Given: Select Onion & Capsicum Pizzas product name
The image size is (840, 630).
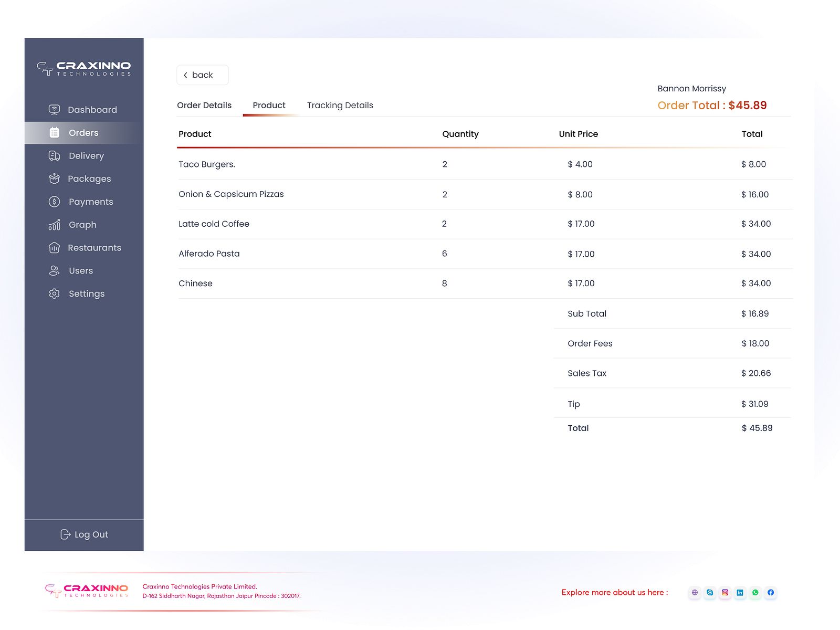Looking at the screenshot, I should click(x=231, y=194).
